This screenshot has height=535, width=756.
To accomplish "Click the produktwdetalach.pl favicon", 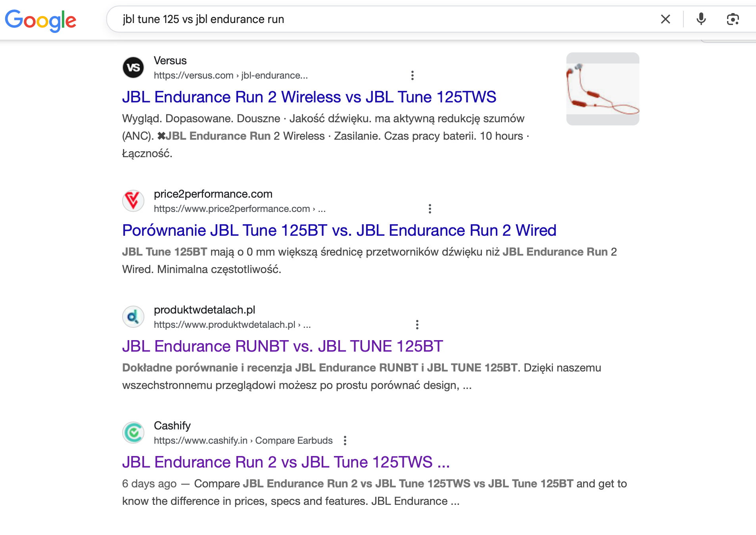I will tap(133, 317).
